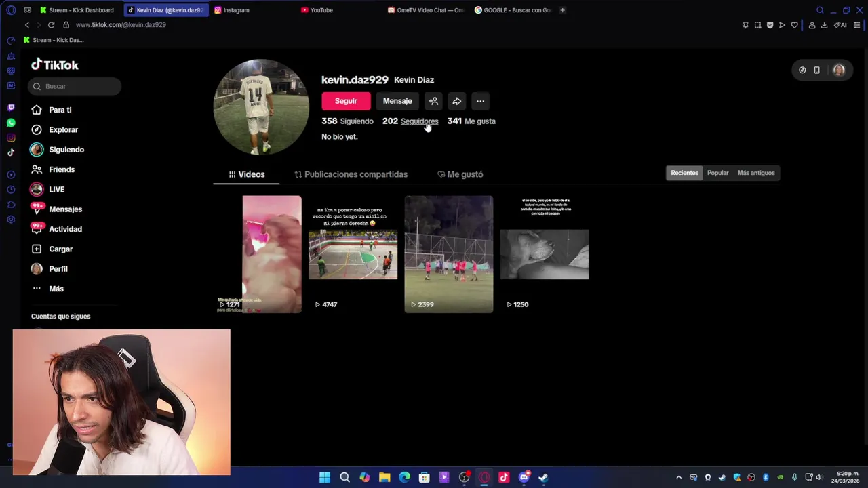Open Instagram from the Opera GX sidebar
Viewport: 868px width, 488px height.
click(x=11, y=138)
